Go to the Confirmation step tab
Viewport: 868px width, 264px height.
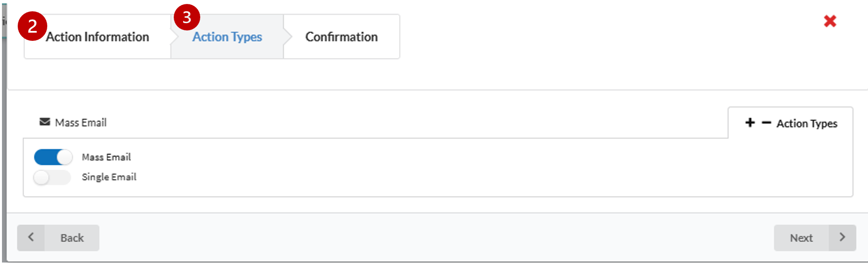coord(341,37)
